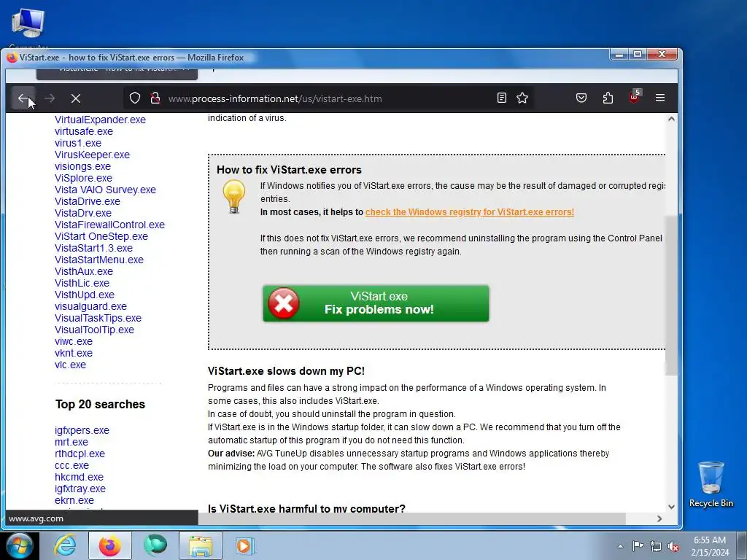This screenshot has width=747, height=560.
Task: Open mrt.exe top search link
Action: (x=71, y=442)
